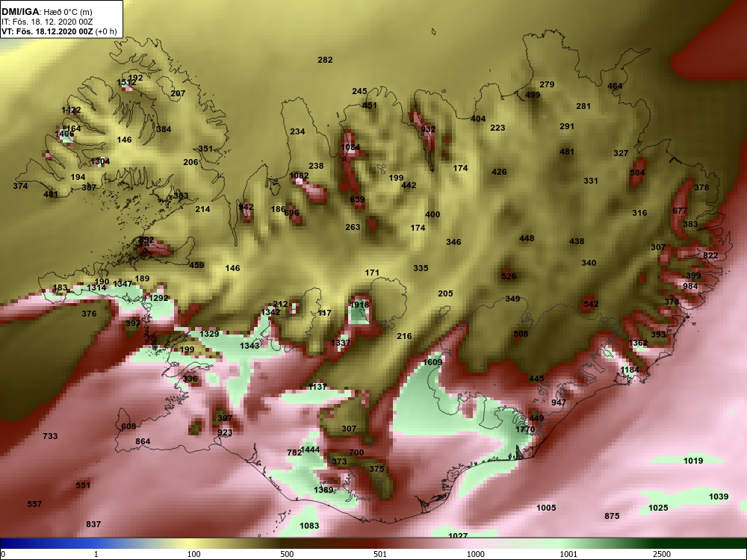Click the map value 864
The width and height of the screenshot is (747, 560).
(x=143, y=441)
